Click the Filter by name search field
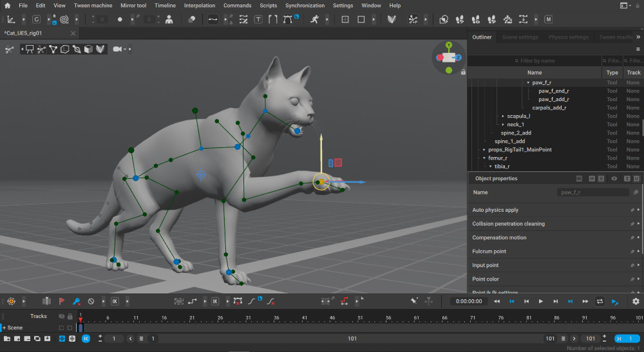644x352 pixels. (x=535, y=60)
